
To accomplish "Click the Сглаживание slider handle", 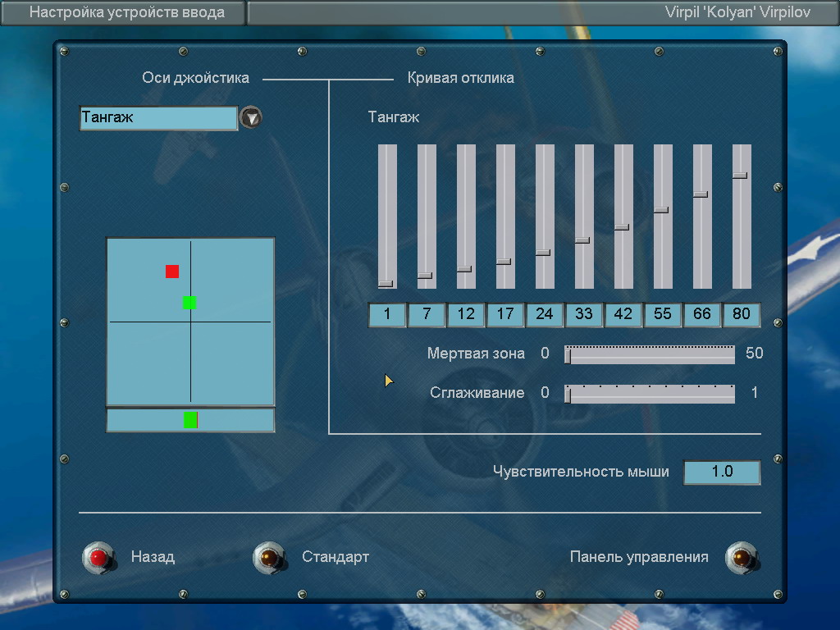I will coord(568,395).
